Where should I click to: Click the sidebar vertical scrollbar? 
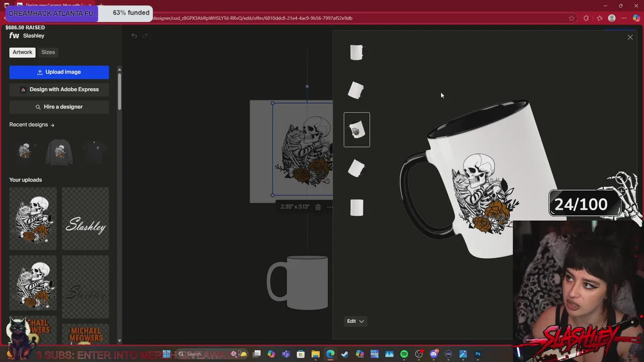119,92
